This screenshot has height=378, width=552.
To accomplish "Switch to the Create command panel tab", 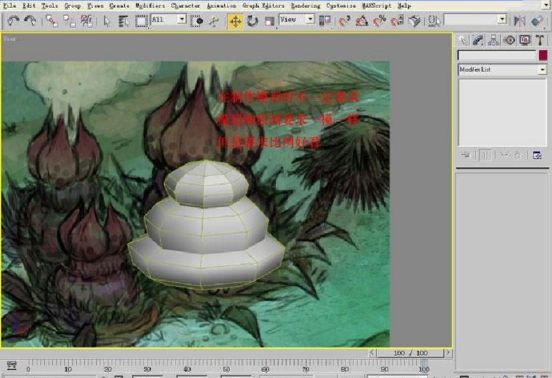I will (x=463, y=40).
